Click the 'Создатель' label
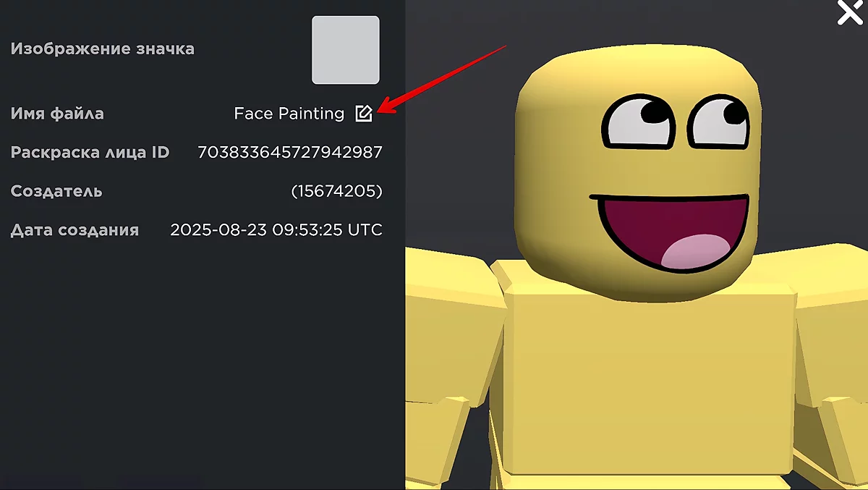 (56, 192)
